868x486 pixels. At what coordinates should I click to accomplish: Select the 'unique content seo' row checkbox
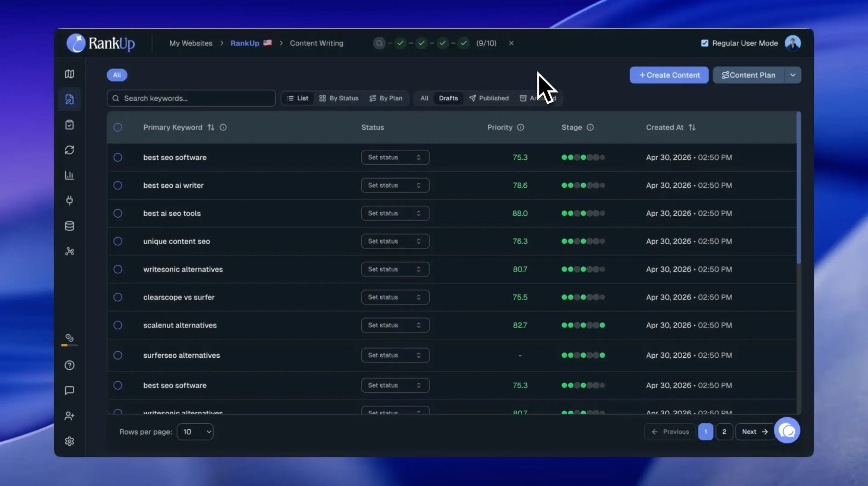click(x=118, y=241)
